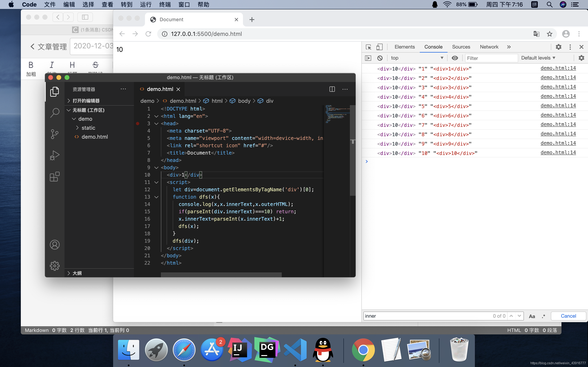
Task: Open DevTools settings gear icon
Action: [558, 47]
